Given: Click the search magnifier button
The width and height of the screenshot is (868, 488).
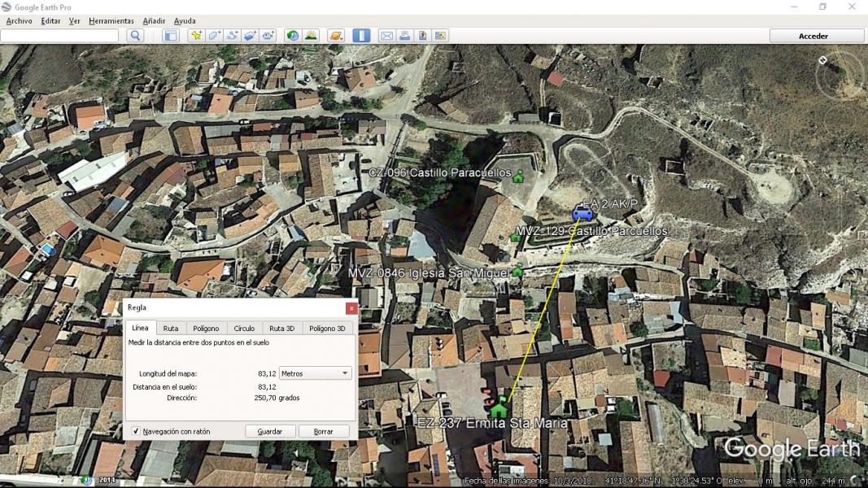Looking at the screenshot, I should coord(135,36).
